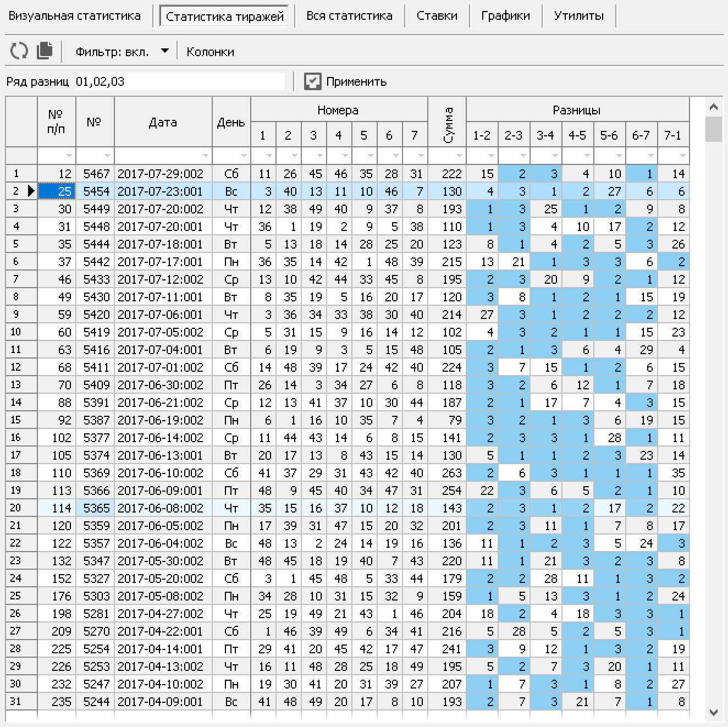Click the copy documents icon

45,51
